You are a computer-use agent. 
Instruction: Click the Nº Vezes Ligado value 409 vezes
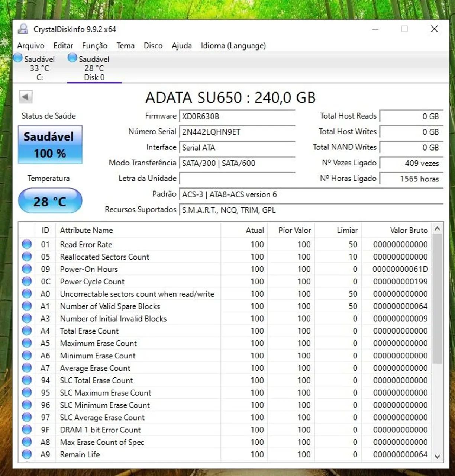click(x=411, y=163)
